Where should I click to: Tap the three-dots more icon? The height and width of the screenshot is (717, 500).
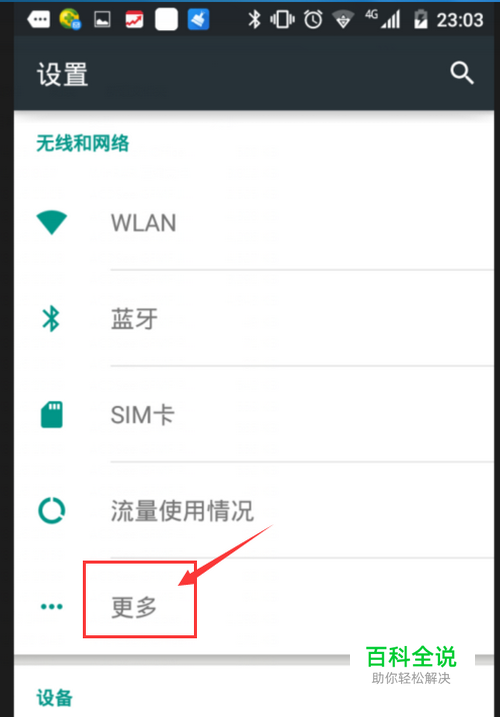pyautogui.click(x=52, y=607)
